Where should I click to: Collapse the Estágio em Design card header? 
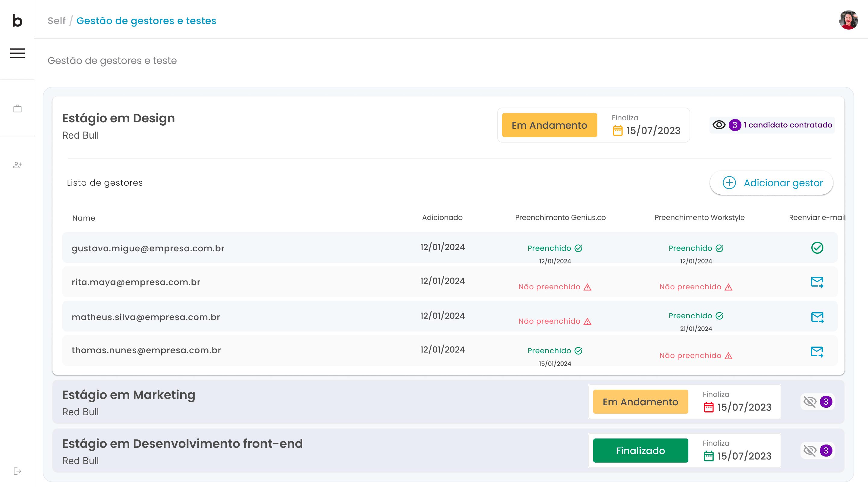[118, 118]
